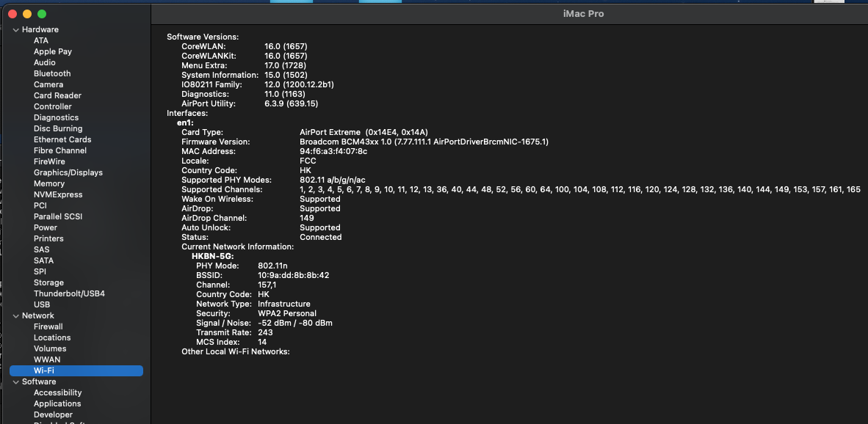
Task: Open Parallel SCSI entry
Action: tap(57, 216)
